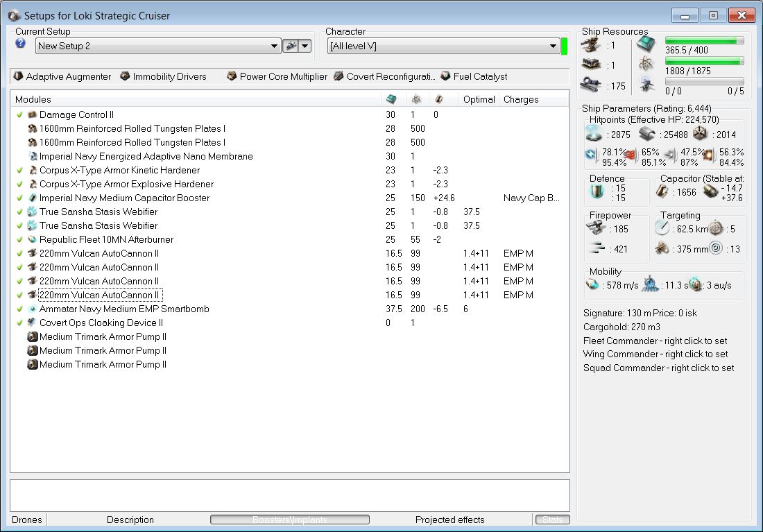Click the hull hitpoints icon showing 2014
Screen dimensions: 763x532
click(701, 133)
